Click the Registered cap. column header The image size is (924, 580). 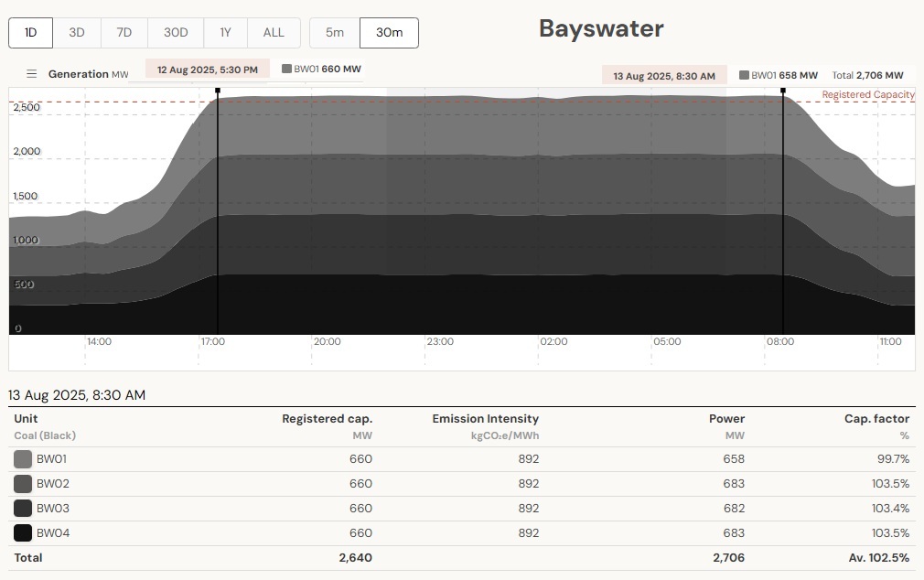327,419
